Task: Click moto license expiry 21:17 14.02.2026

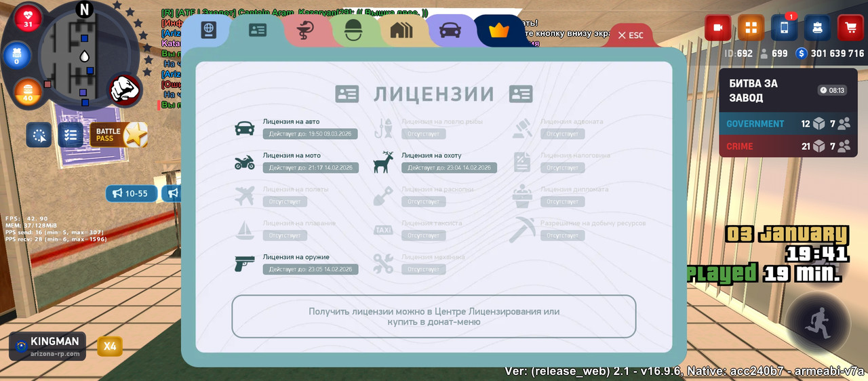Action: (311, 167)
